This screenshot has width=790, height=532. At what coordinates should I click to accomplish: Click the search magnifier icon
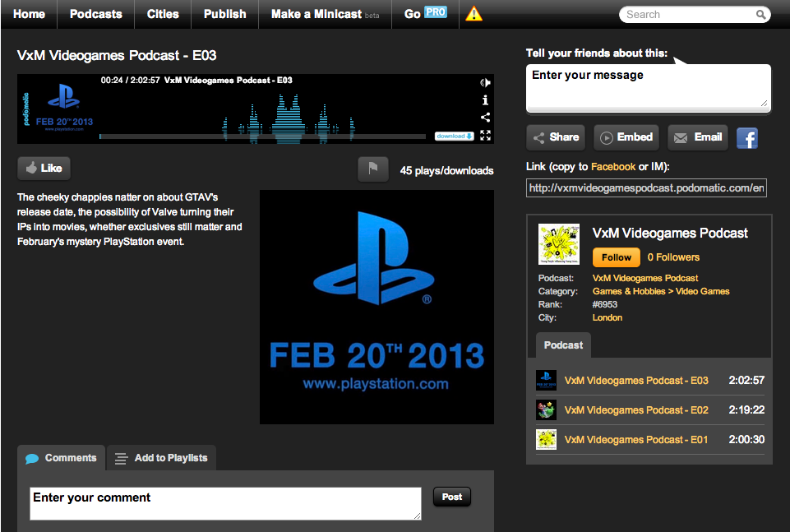760,15
